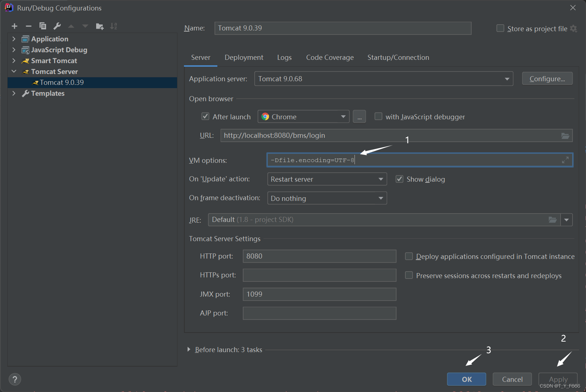
Task: Toggle the Show dialog checkbox
Action: (399, 179)
